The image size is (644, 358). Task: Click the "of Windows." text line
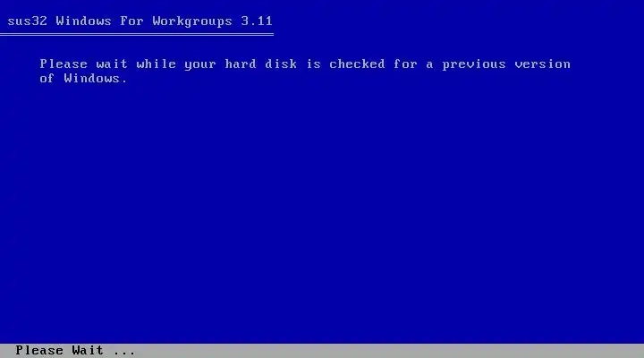click(83, 78)
